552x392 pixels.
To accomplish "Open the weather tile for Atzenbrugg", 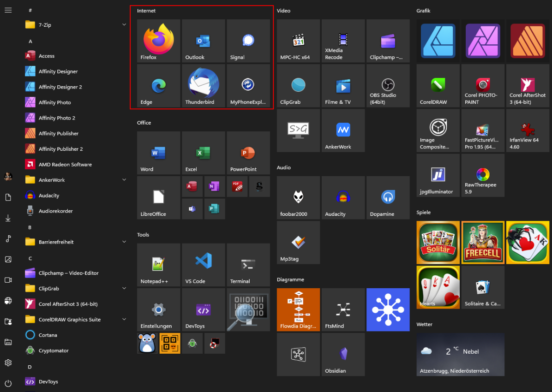I will point(460,354).
